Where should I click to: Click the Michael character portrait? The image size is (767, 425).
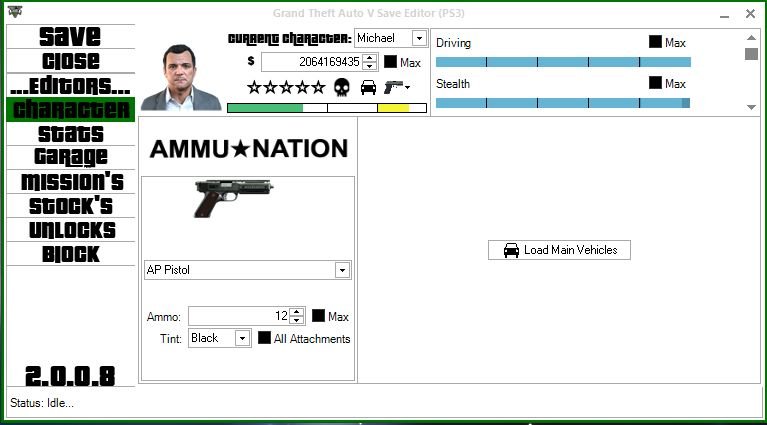coord(181,77)
